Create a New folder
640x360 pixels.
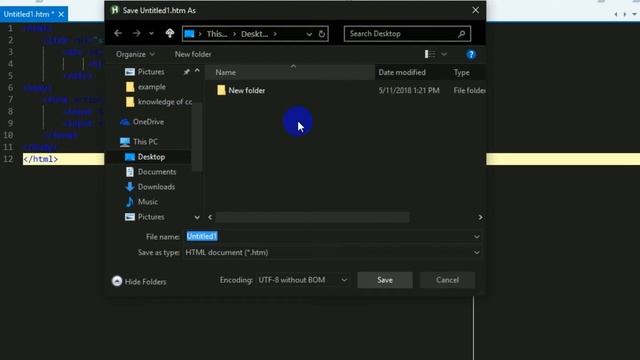[x=193, y=54]
